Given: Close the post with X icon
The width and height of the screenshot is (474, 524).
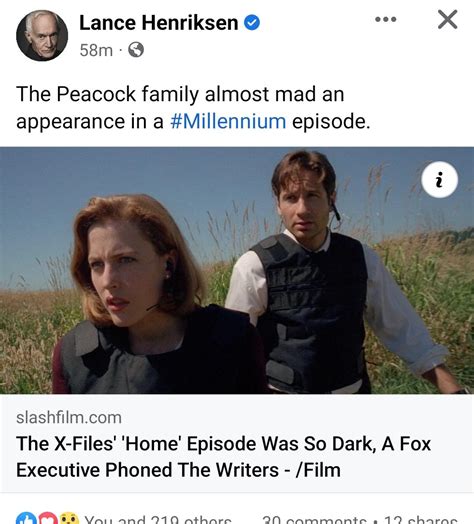Looking at the screenshot, I should pyautogui.click(x=447, y=20).
